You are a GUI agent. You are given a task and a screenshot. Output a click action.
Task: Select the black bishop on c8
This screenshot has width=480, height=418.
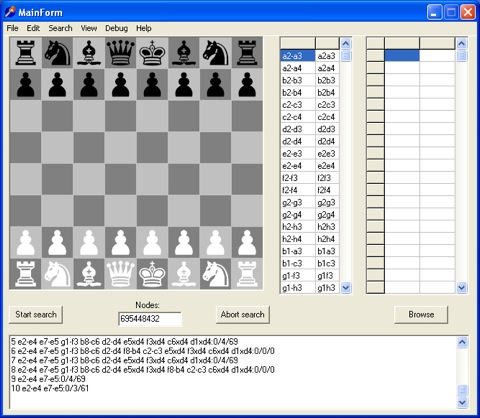pyautogui.click(x=89, y=52)
